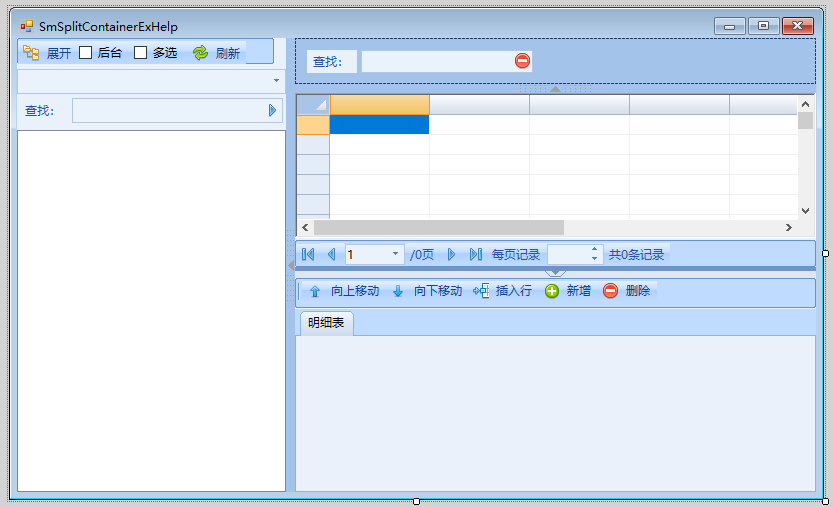Click the 向下移动 text button

point(438,291)
